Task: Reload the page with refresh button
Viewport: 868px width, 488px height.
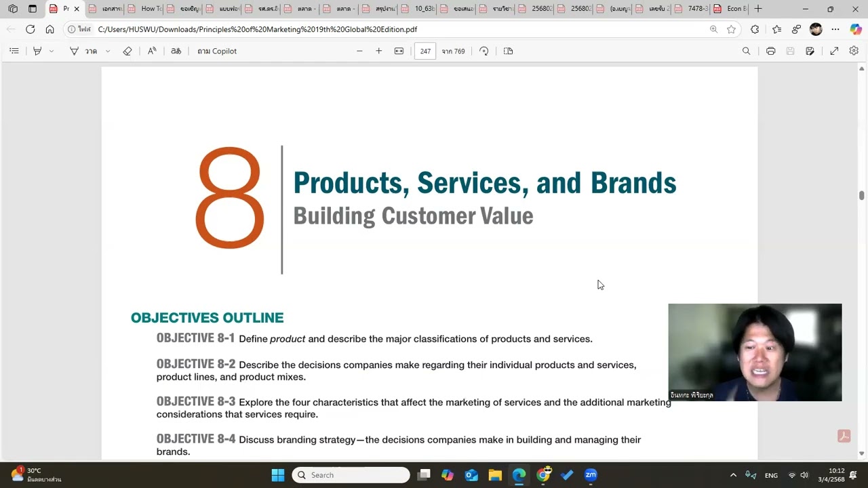Action: pos(30,29)
